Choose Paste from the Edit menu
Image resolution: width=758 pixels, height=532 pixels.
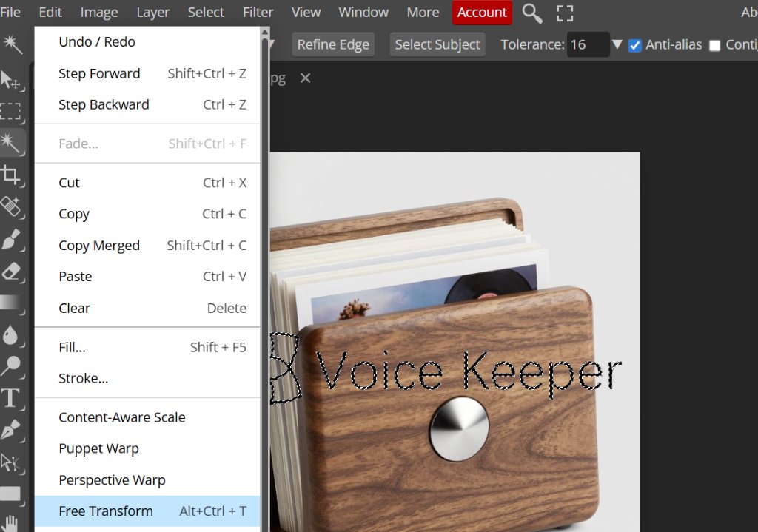pos(147,277)
